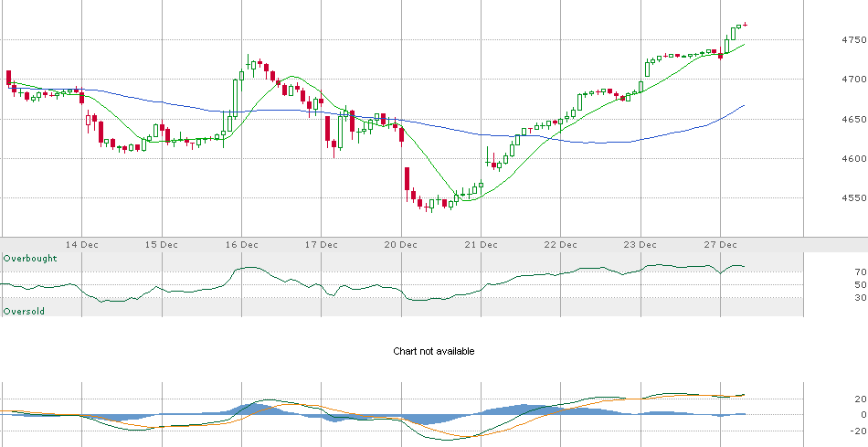The image size is (868, 447).
Task: Click the '16 Dec' date label
Action: [x=242, y=244]
